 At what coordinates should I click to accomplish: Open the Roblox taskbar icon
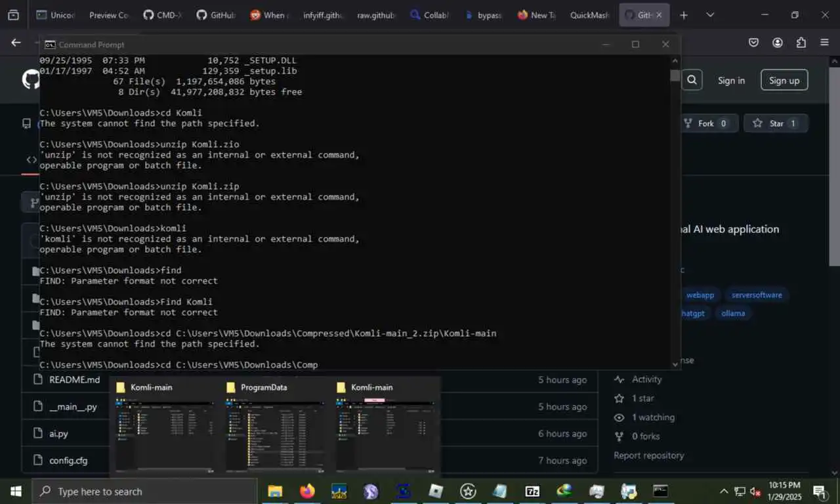[x=436, y=491]
